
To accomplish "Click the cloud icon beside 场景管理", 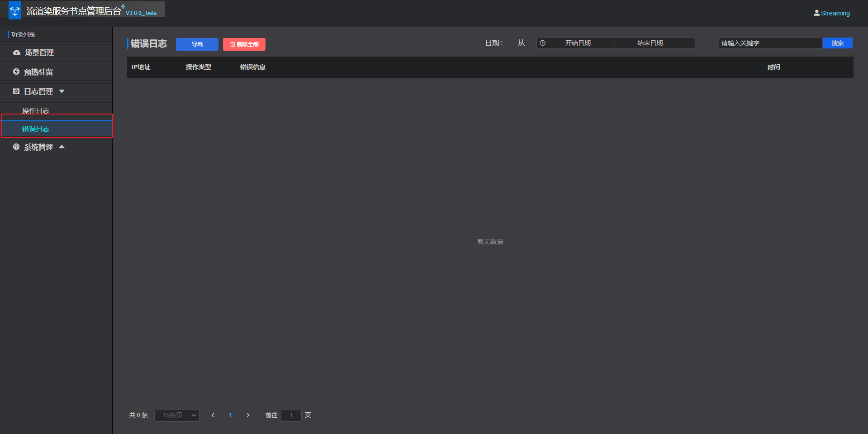I will pyautogui.click(x=17, y=52).
